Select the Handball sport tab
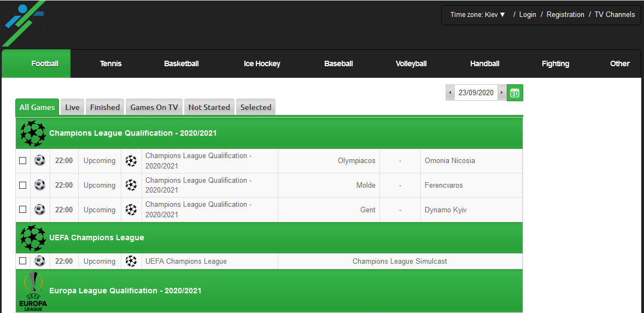The height and width of the screenshot is (313, 644). click(485, 64)
